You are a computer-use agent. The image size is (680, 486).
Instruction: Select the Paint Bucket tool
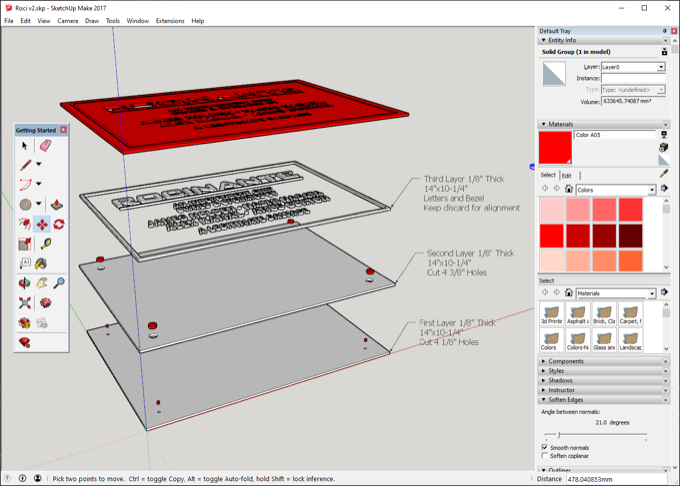[x=41, y=264]
